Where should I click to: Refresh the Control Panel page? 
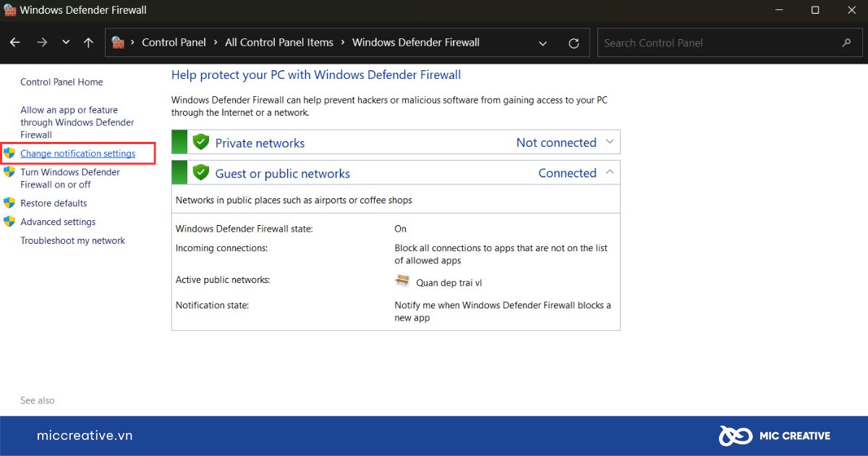(574, 43)
